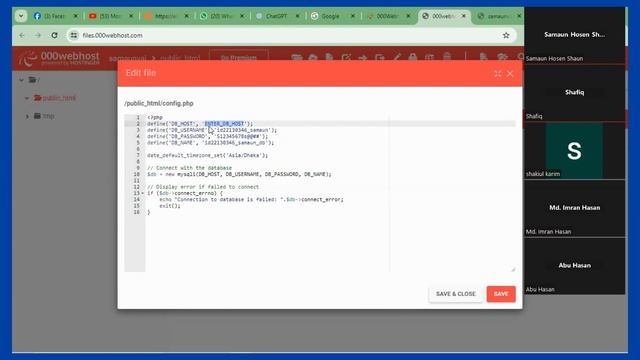Click the lock permissions icon in toolbar
Image resolution: width=640 pixels, height=360 pixels.
[x=413, y=58]
